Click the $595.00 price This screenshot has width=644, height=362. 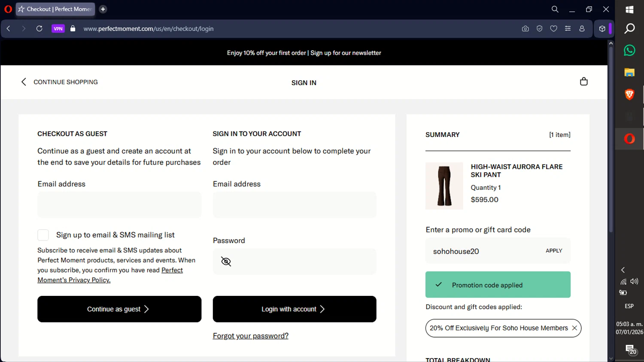pyautogui.click(x=484, y=200)
